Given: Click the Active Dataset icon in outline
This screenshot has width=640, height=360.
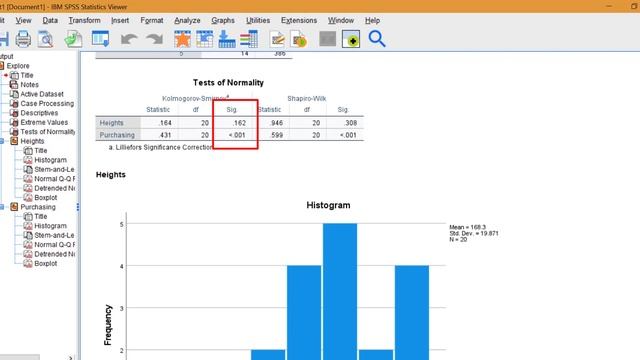Looking at the screenshot, I should (14, 94).
